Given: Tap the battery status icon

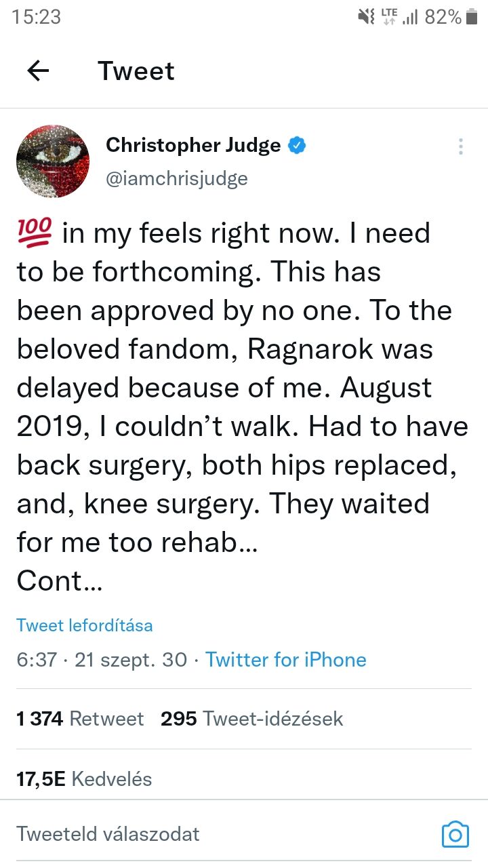Looking at the screenshot, I should click(x=473, y=18).
